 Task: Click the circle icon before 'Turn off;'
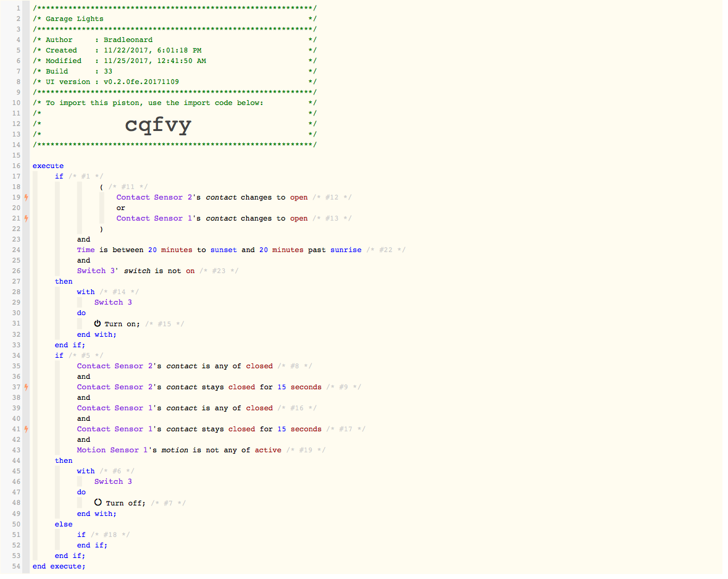tap(98, 502)
